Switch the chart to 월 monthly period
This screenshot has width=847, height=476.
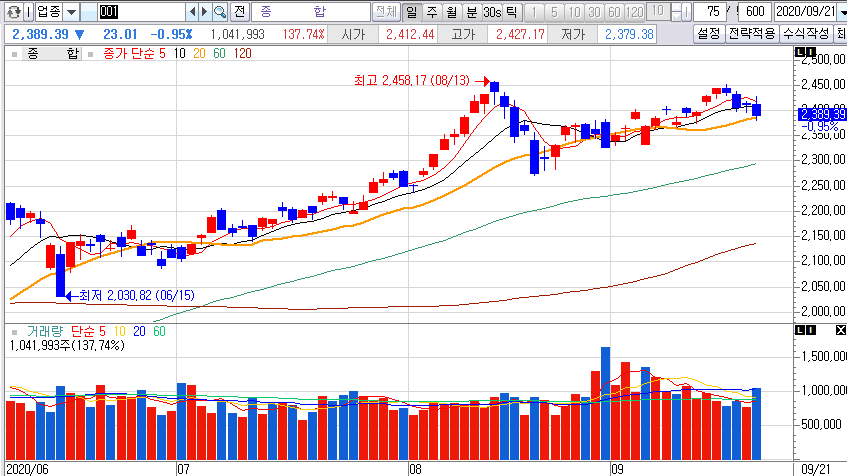coord(452,11)
